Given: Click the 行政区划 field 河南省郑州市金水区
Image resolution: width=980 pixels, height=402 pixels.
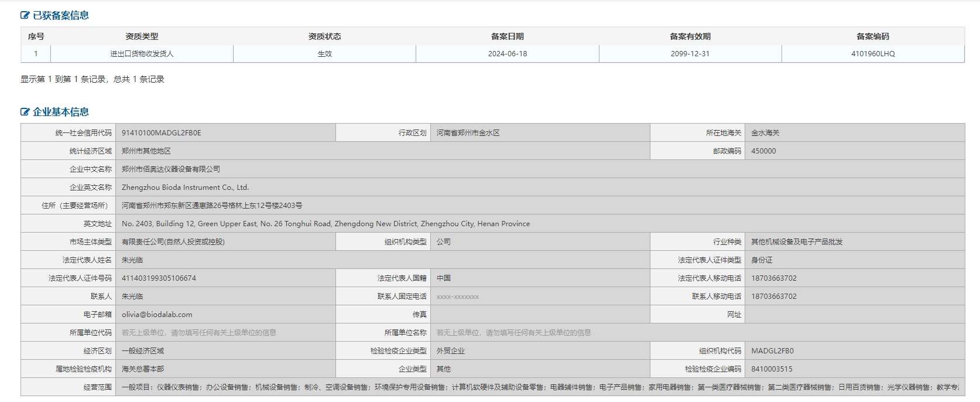Looking at the screenshot, I should 540,133.
